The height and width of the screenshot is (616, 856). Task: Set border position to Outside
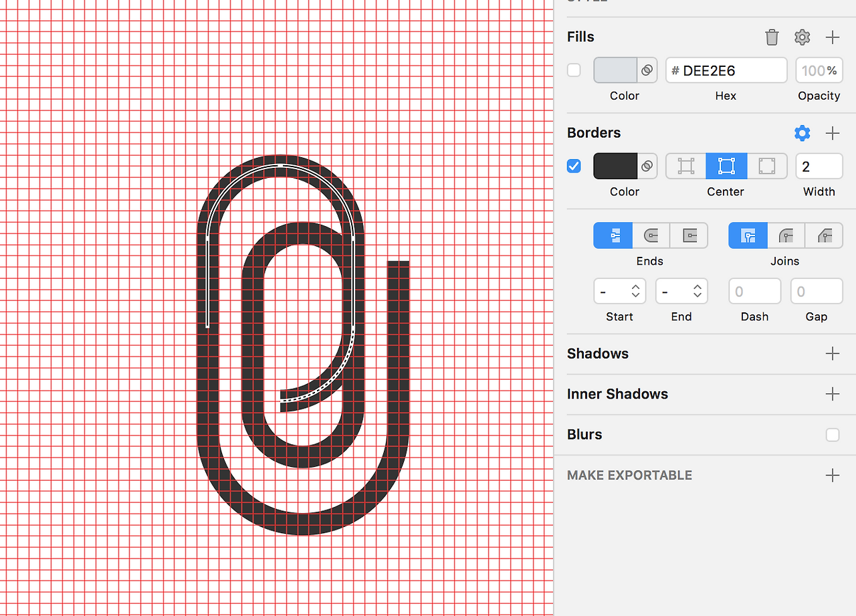(x=767, y=166)
